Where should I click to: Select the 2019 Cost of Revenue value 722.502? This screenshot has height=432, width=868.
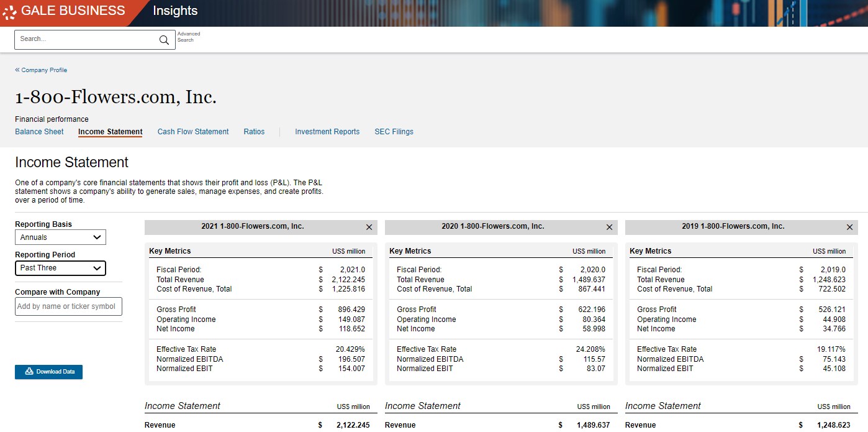pyautogui.click(x=833, y=289)
